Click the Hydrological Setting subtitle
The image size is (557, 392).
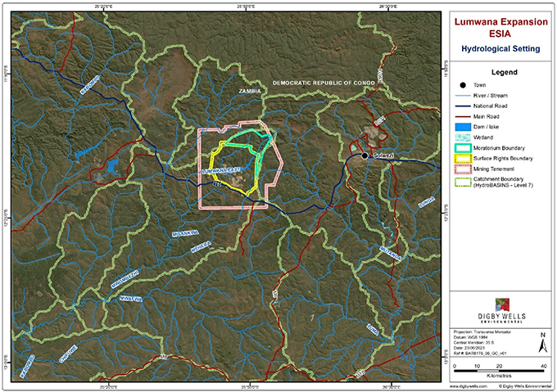(x=501, y=49)
